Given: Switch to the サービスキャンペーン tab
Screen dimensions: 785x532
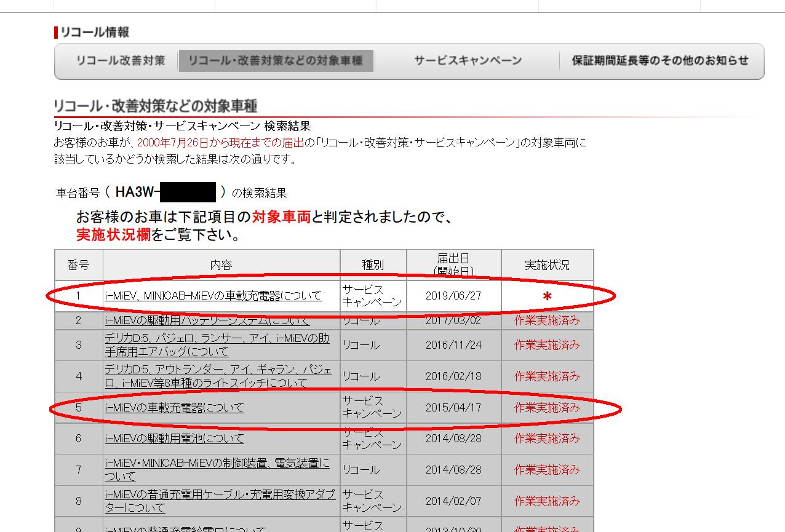Looking at the screenshot, I should [x=468, y=61].
